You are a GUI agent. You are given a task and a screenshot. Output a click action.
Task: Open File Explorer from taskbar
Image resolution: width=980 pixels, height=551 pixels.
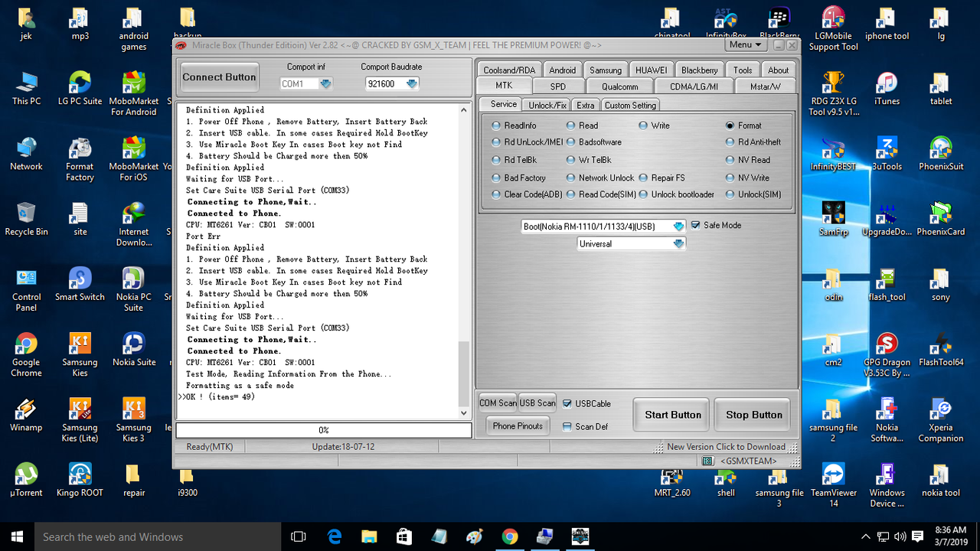(369, 536)
